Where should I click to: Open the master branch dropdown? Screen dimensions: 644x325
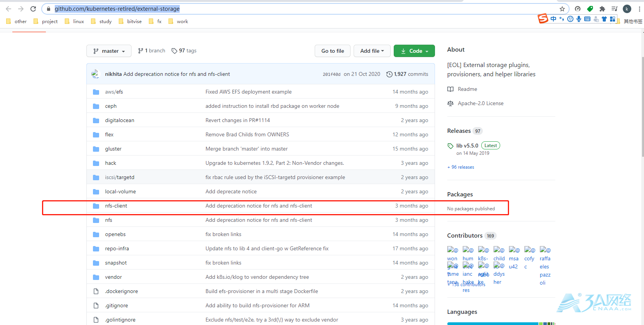(109, 51)
